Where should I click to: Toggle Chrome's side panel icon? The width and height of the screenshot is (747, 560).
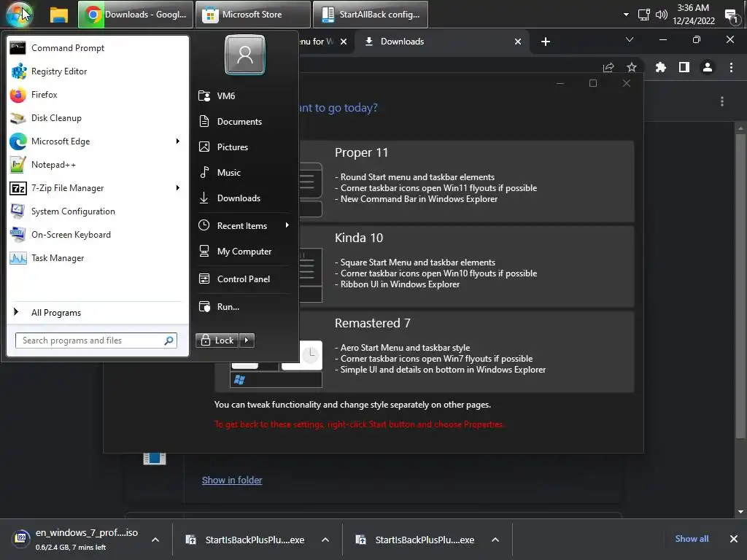pyautogui.click(x=684, y=68)
